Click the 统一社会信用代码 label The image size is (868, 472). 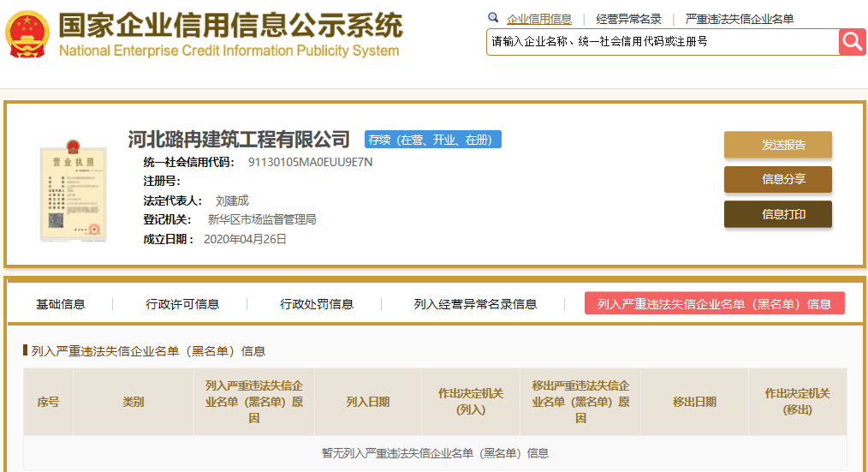pos(189,162)
